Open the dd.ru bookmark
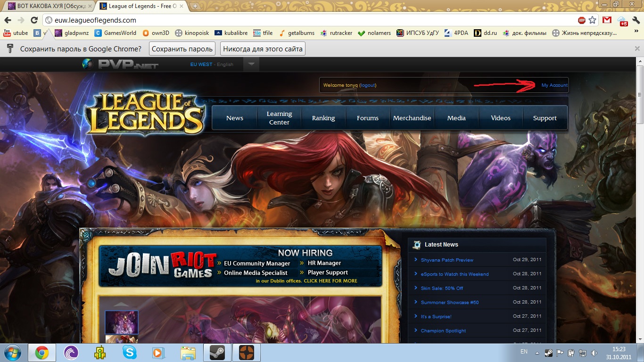 point(486,33)
